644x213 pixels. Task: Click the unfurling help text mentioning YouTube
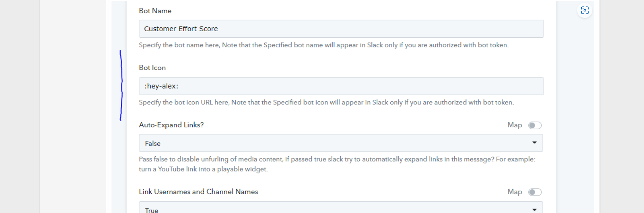point(337,164)
